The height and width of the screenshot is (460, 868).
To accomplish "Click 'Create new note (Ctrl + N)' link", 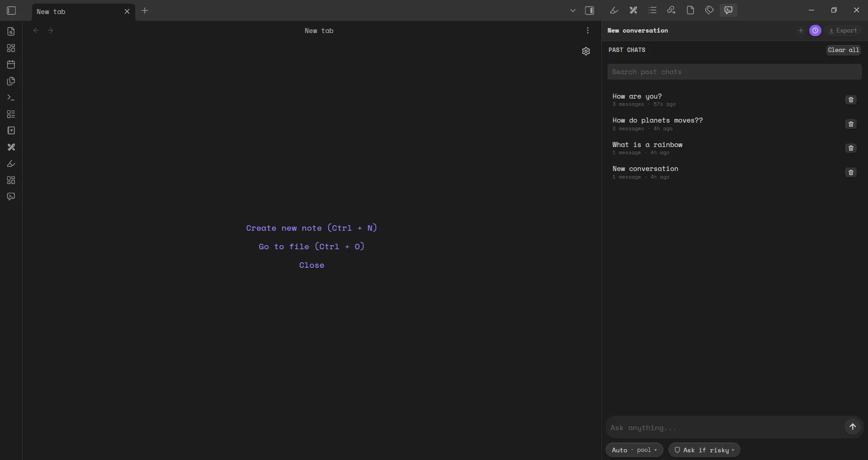I will [x=311, y=228].
